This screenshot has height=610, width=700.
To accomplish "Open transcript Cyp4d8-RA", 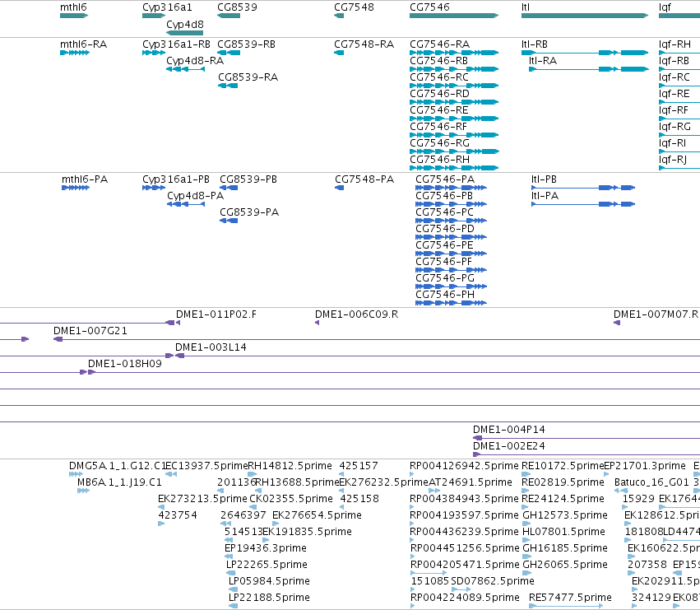I will tap(195, 61).
